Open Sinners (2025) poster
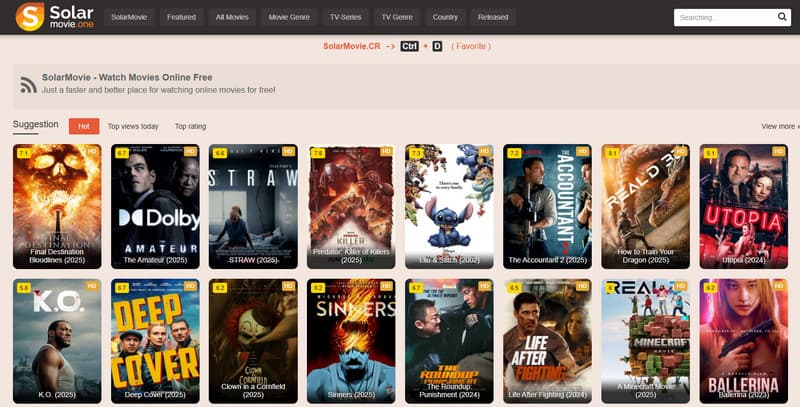 (x=351, y=341)
